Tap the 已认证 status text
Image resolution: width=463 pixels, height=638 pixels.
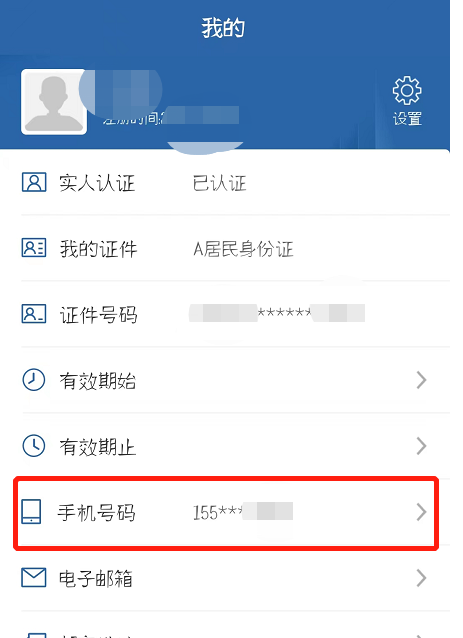pyautogui.click(x=219, y=183)
